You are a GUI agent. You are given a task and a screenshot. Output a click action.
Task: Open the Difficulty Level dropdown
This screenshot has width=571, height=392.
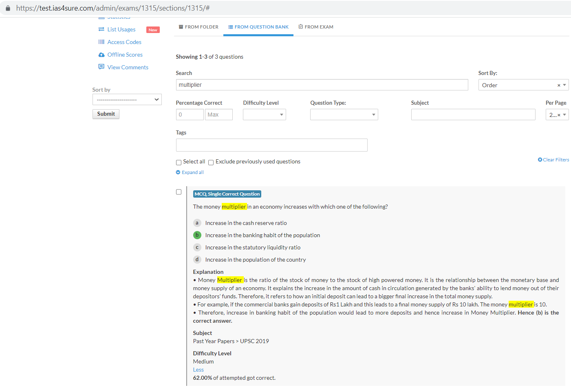264,115
